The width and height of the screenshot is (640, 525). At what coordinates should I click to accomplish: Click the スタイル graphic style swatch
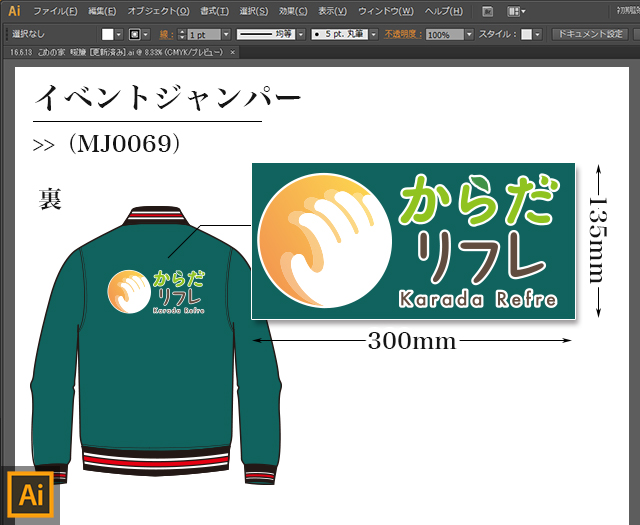[x=527, y=35]
